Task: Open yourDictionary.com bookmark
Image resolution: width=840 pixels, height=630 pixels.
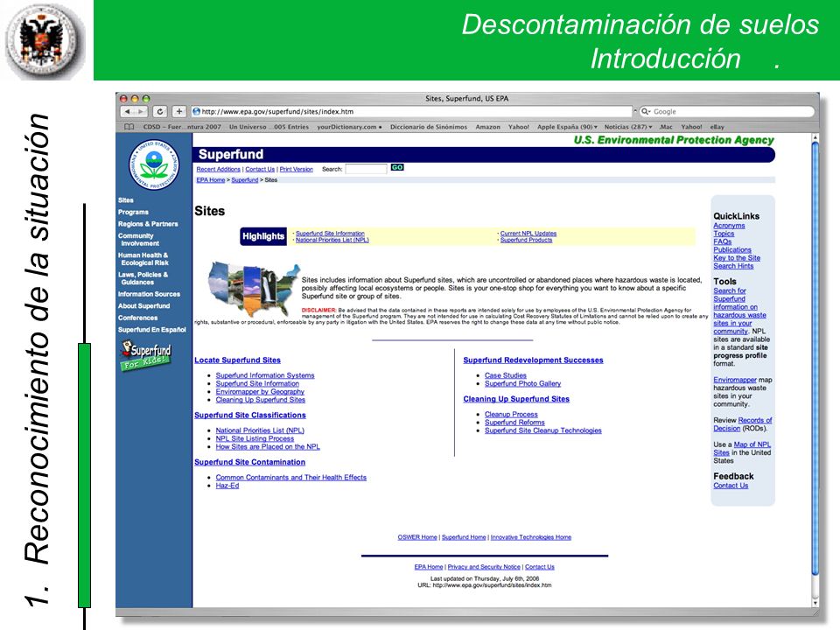Action: (349, 127)
